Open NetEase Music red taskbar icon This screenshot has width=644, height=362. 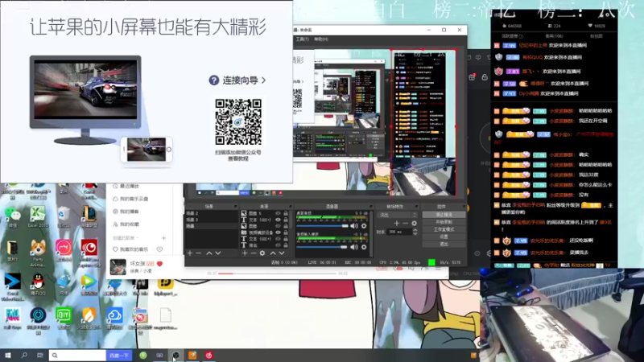point(208,356)
